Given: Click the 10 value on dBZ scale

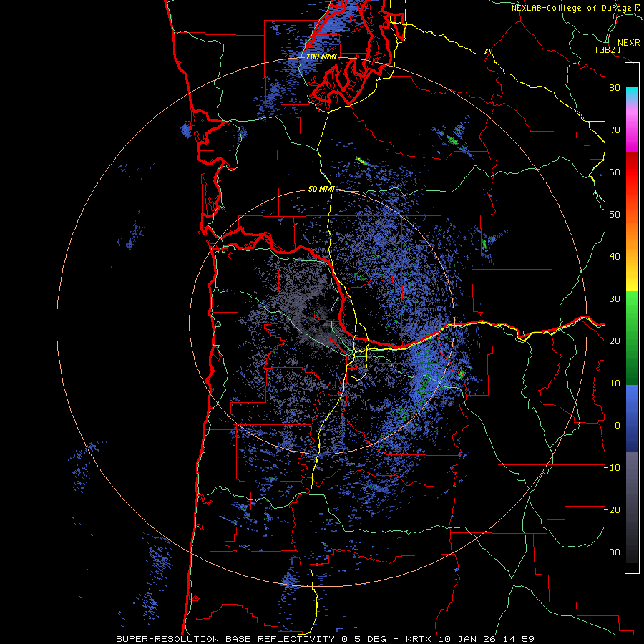Looking at the screenshot, I should tap(615, 384).
